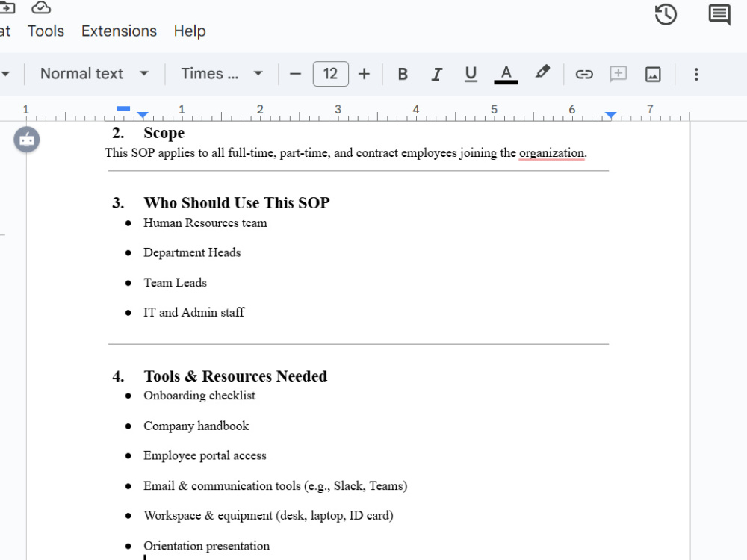Open the Times font family dropdown

pyautogui.click(x=222, y=74)
